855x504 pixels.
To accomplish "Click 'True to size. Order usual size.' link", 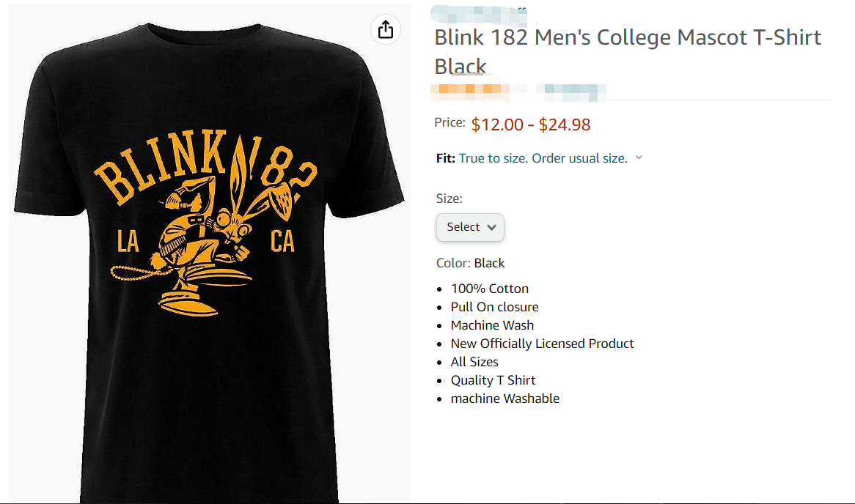I will click(543, 158).
